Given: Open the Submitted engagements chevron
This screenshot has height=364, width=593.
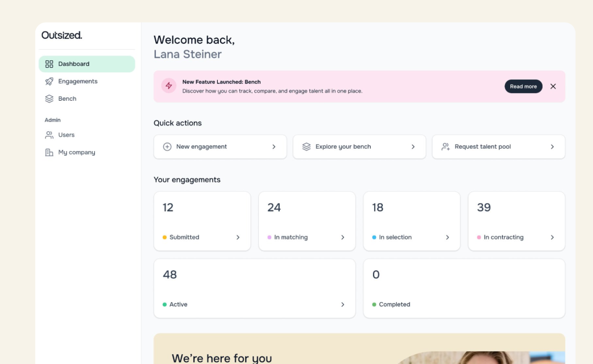Looking at the screenshot, I should pyautogui.click(x=238, y=237).
